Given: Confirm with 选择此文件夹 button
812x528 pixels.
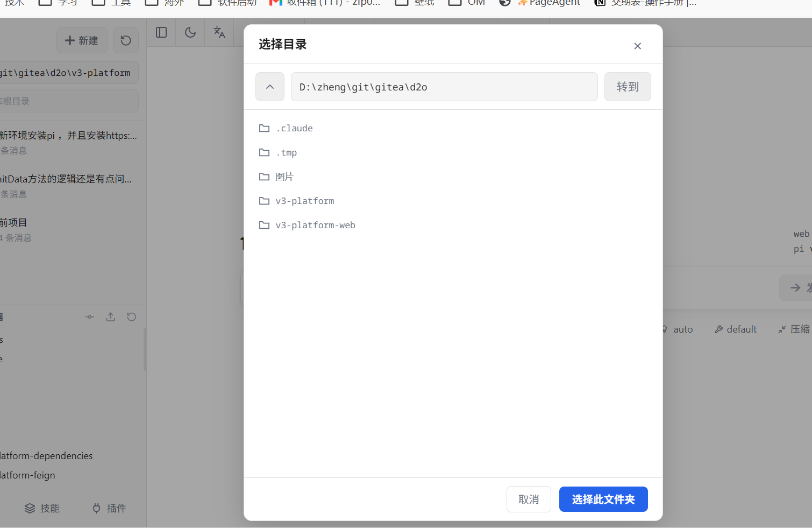Looking at the screenshot, I should point(603,499).
